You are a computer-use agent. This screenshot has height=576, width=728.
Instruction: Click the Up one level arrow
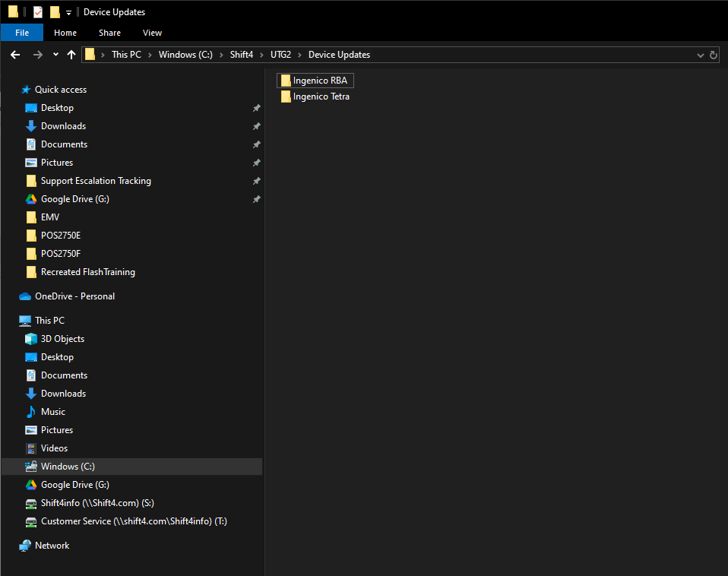point(71,55)
